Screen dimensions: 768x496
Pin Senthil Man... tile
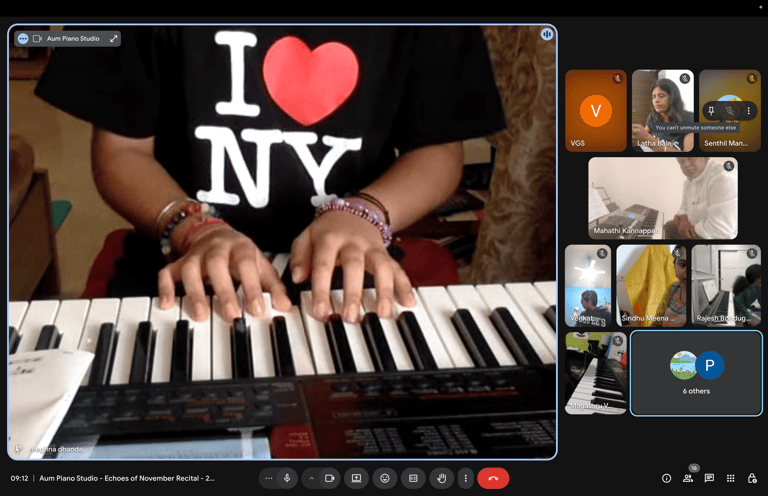tap(711, 111)
